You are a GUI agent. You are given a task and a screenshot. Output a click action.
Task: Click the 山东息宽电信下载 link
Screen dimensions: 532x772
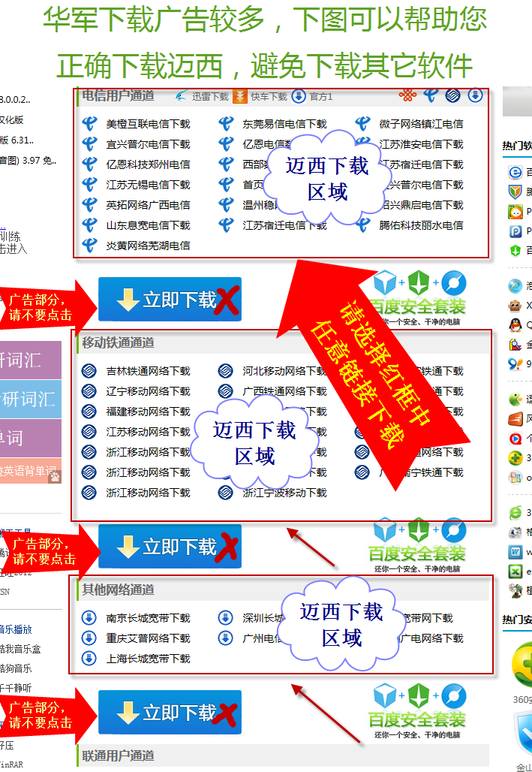(148, 225)
